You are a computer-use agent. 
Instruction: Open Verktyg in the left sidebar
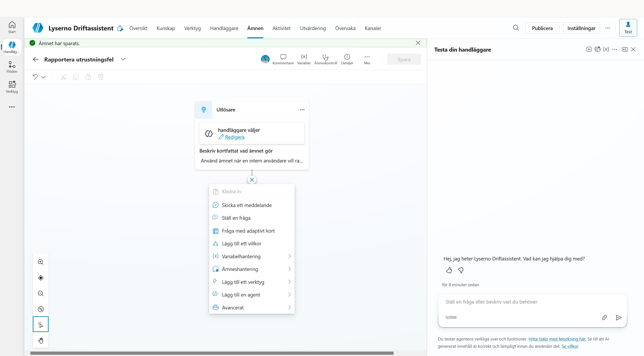pos(12,87)
